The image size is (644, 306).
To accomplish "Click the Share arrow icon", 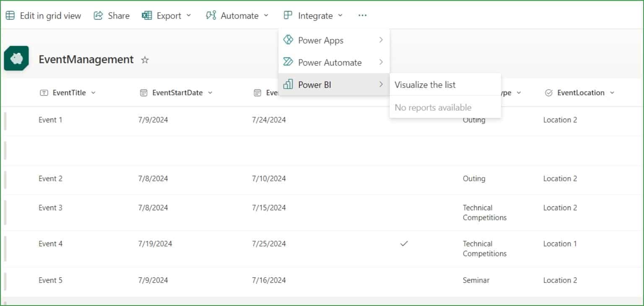I will click(x=98, y=15).
